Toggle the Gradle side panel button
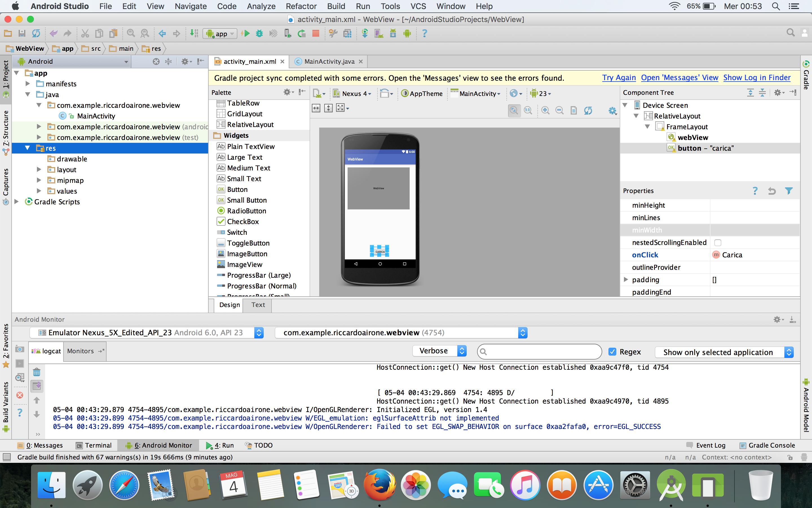The image size is (812, 508). pos(806,75)
